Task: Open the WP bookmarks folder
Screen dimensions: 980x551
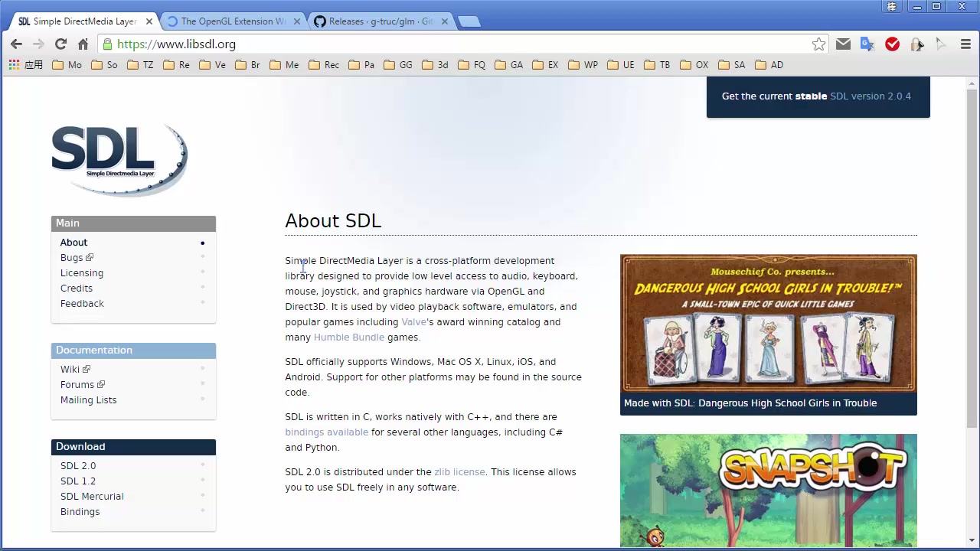Action: (x=583, y=65)
